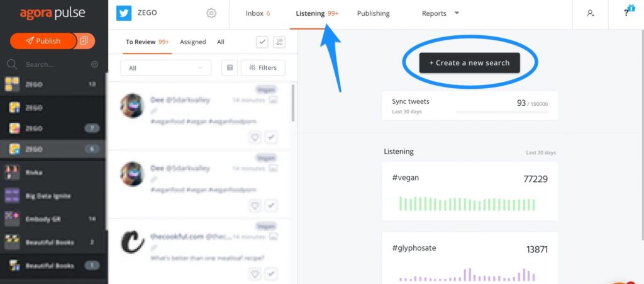Open sidebar search settings gear
Viewport: 644px width, 284px height.
pyautogui.click(x=94, y=64)
